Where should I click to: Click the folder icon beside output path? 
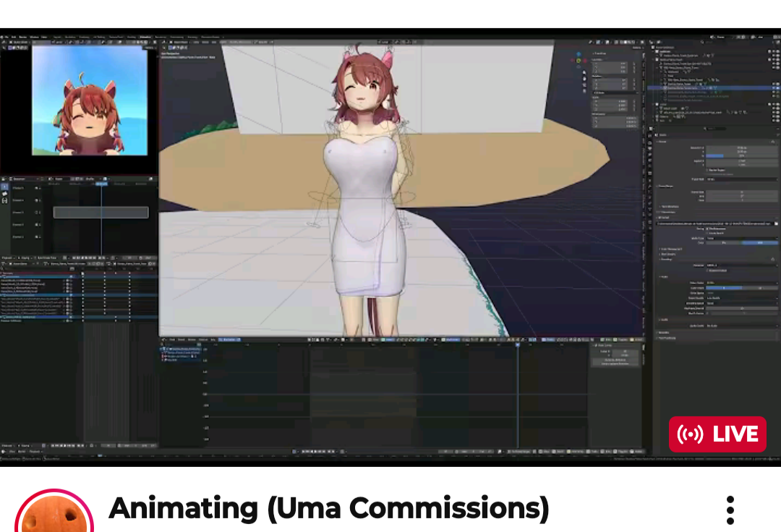(x=776, y=223)
